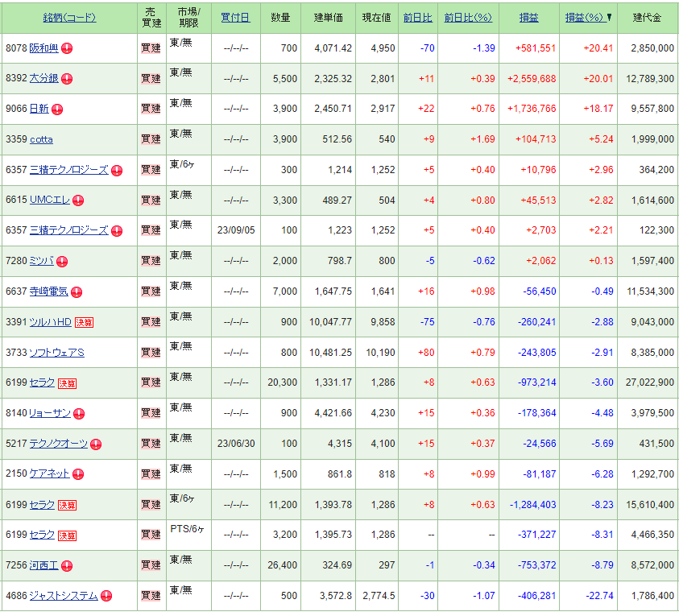Select profit value +2,559,688 for 大分銀
Viewport: 679px width, 616px height.
pyautogui.click(x=532, y=79)
